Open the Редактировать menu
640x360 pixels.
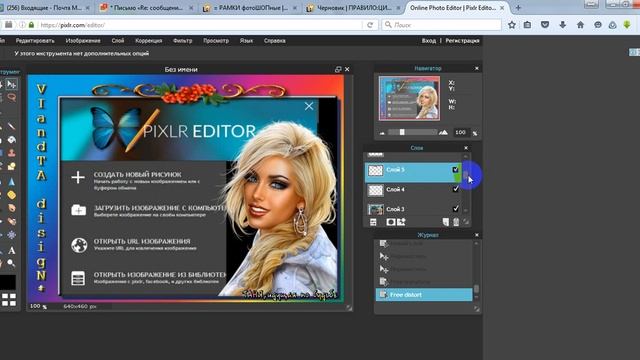pos(35,41)
